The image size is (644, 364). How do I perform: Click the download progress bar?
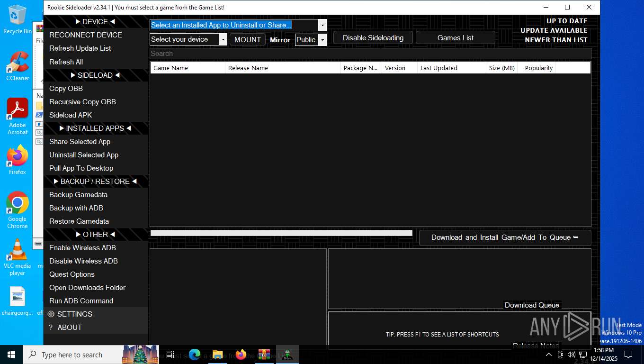[281, 233]
